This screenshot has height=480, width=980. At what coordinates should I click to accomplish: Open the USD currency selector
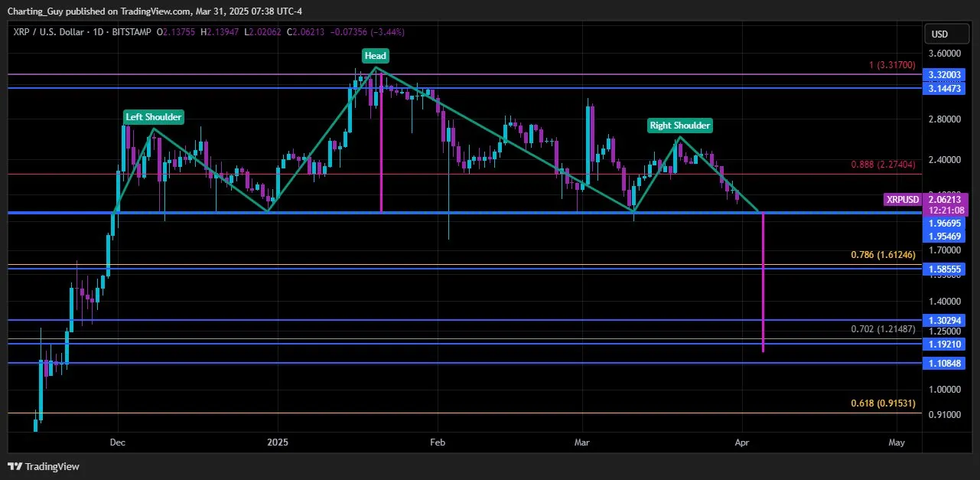[946, 33]
